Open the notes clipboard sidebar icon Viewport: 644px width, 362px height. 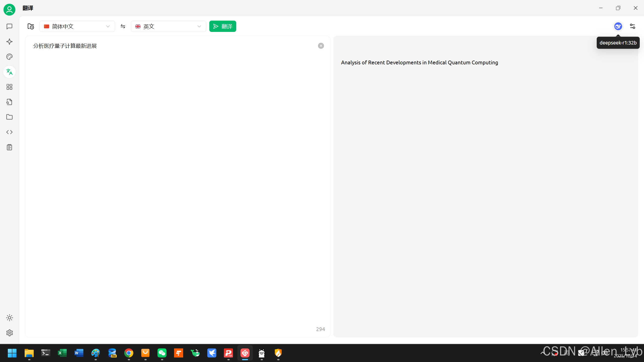9,147
